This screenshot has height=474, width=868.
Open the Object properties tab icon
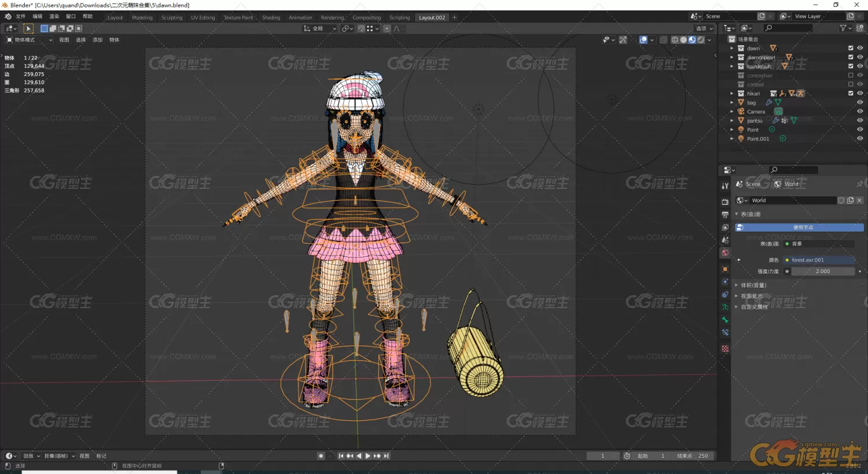click(x=725, y=269)
